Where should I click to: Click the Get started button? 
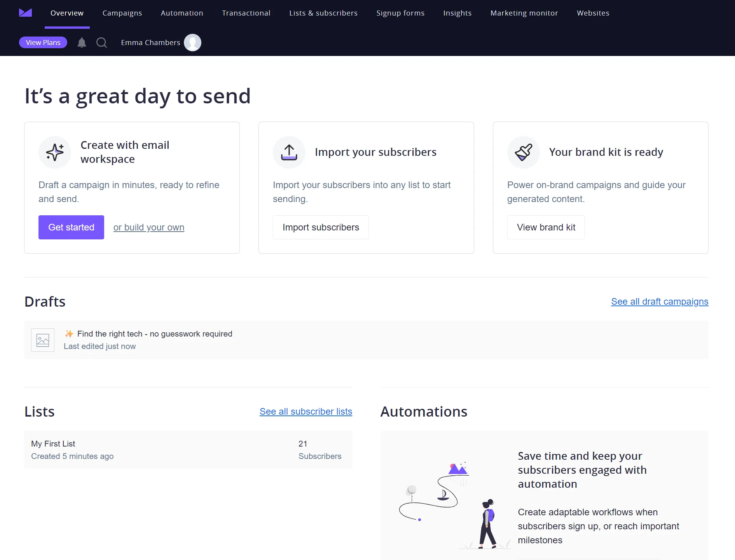[x=71, y=227]
